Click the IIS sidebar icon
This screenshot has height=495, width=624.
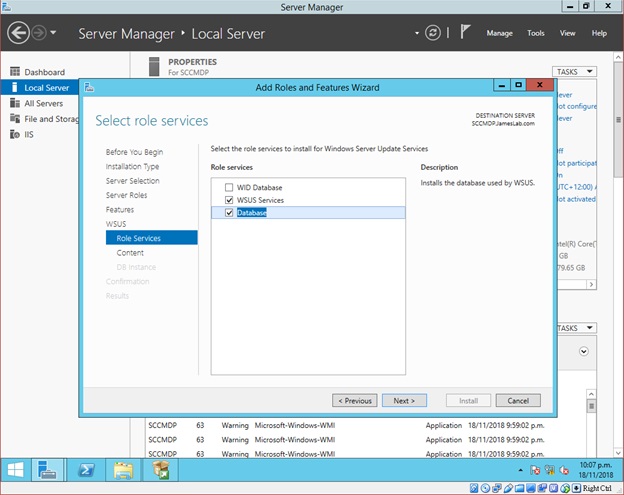pyautogui.click(x=15, y=134)
